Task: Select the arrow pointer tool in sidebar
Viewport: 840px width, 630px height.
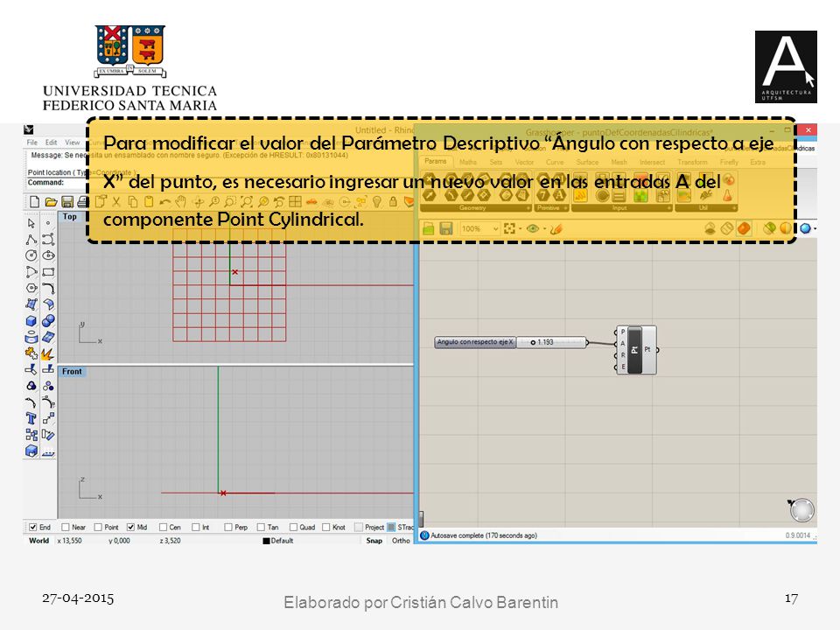Action: (x=31, y=223)
